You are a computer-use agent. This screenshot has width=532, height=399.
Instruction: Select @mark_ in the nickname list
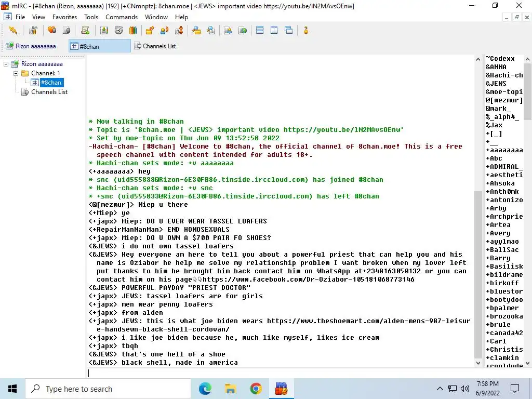pos(498,109)
